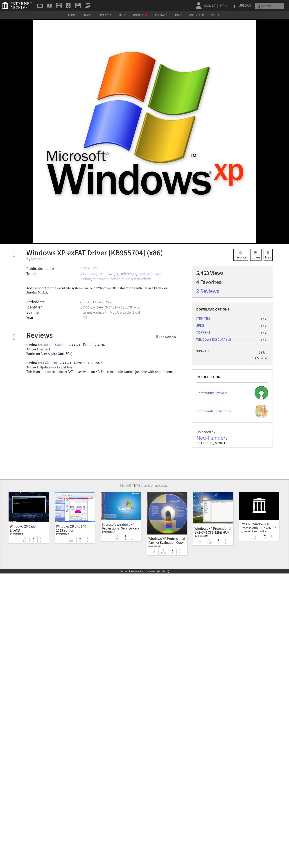Open the DONATE menu item
This screenshot has height=868, width=289.
point(140,15)
